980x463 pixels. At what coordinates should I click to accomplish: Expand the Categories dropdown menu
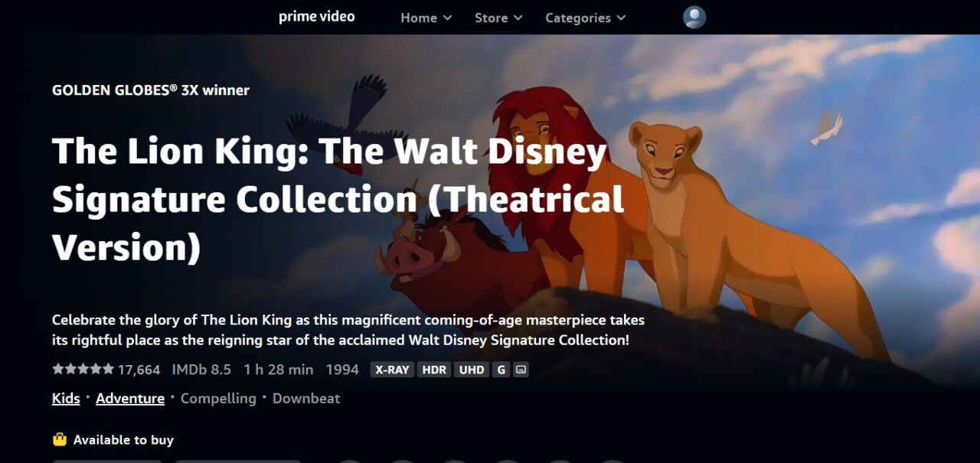(x=585, y=18)
